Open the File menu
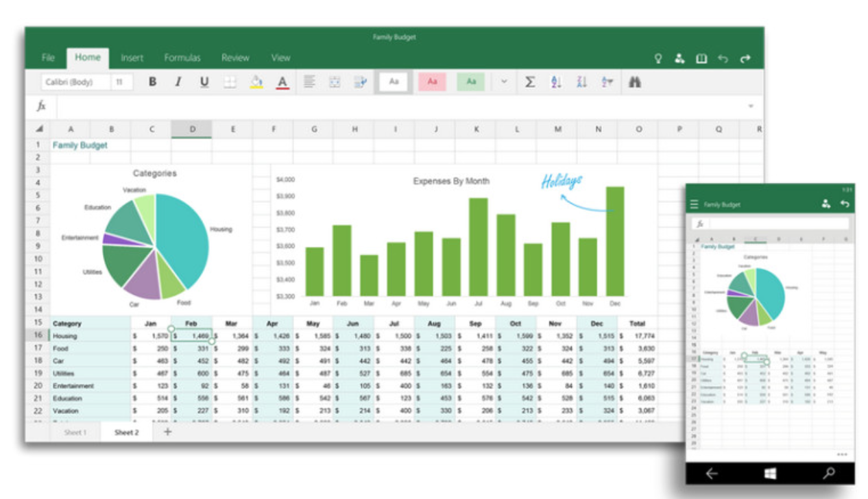This screenshot has height=499, width=868. click(x=48, y=58)
